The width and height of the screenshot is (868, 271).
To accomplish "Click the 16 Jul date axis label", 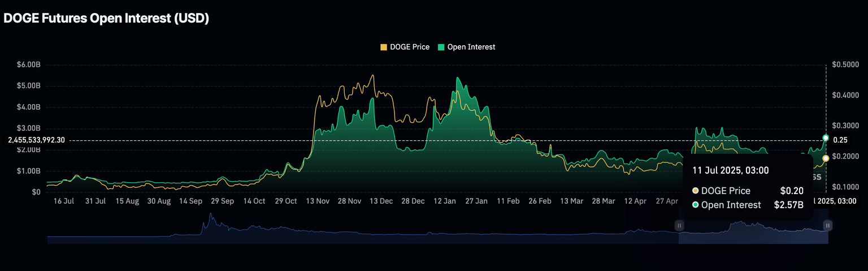I will tap(64, 201).
